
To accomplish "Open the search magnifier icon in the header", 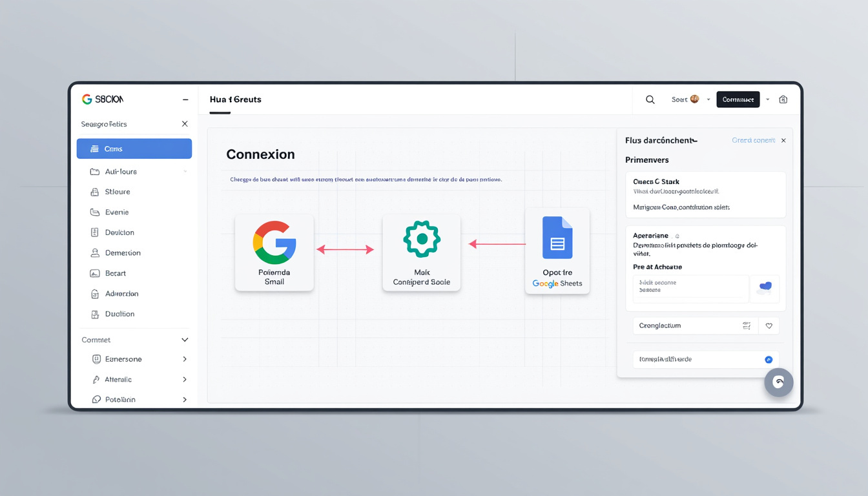I will pos(650,99).
